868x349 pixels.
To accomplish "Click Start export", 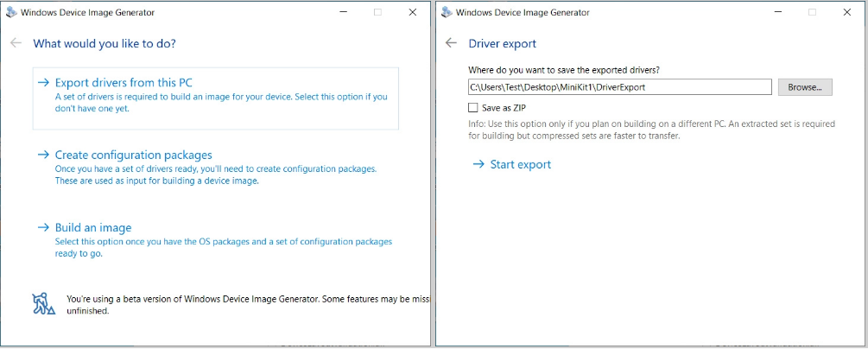I will [x=512, y=164].
